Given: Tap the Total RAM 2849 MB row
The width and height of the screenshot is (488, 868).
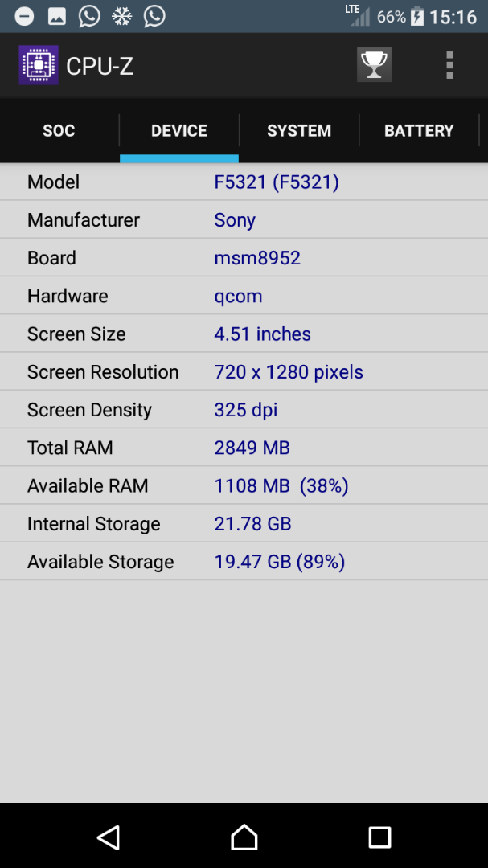Looking at the screenshot, I should [244, 448].
